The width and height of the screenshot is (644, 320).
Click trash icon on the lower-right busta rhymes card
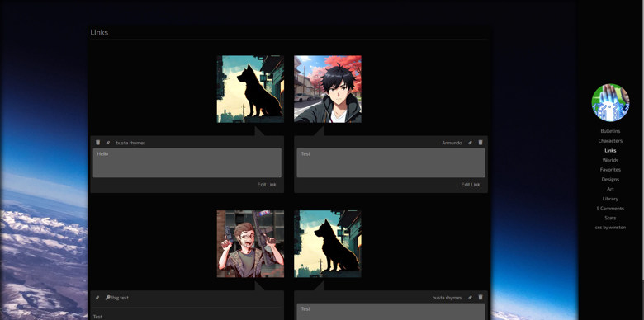[481, 298]
